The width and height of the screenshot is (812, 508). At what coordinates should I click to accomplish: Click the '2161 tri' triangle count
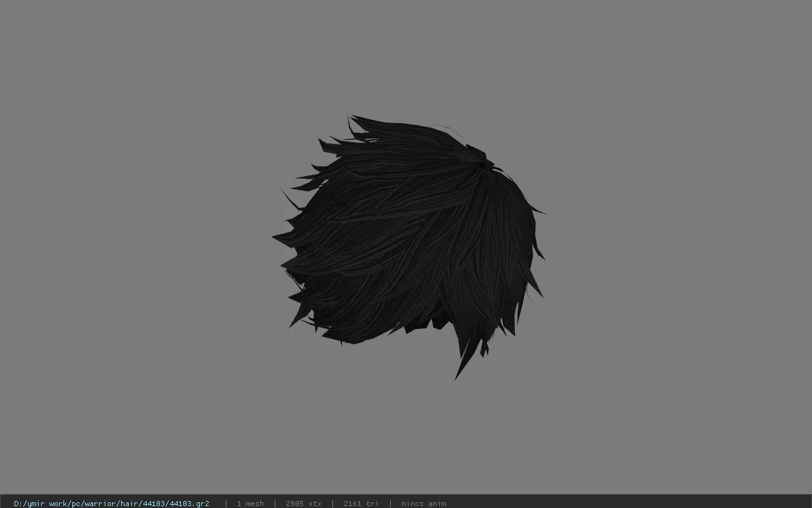pos(361,504)
